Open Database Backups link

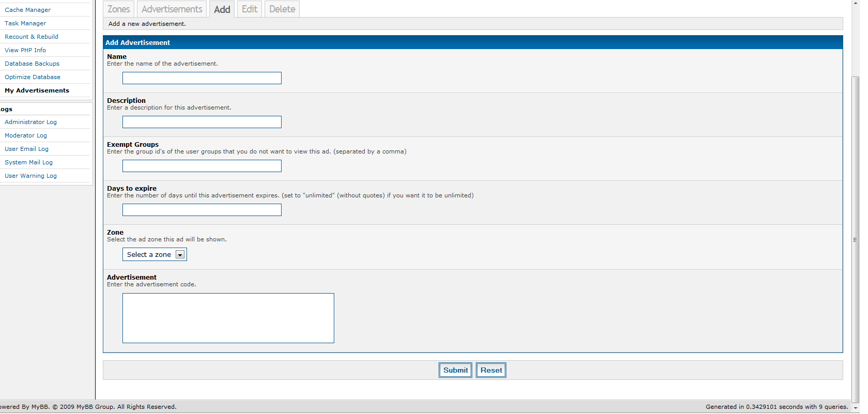pyautogui.click(x=32, y=64)
